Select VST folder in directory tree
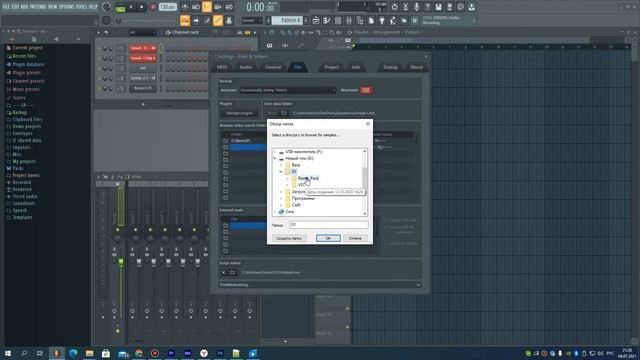640x360 pixels. [301, 185]
